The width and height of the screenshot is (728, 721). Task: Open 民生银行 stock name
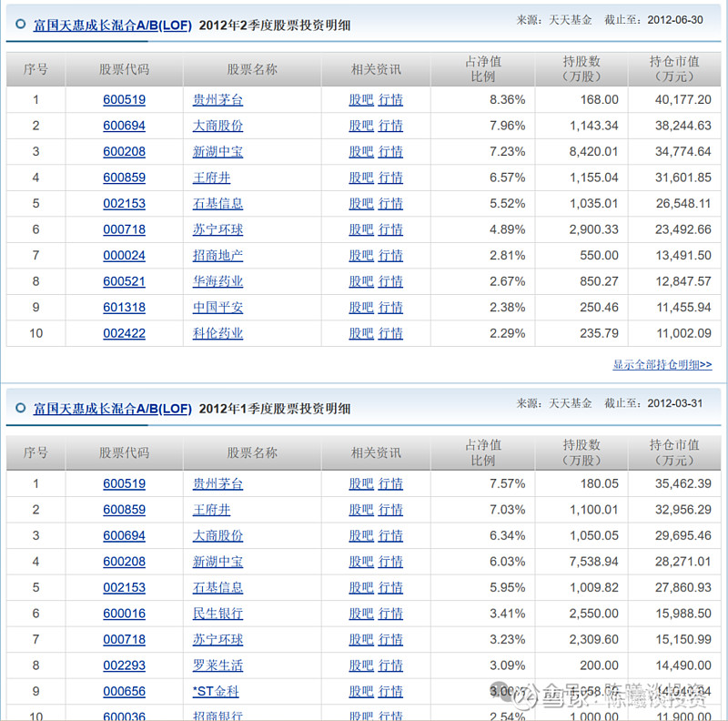tap(217, 614)
